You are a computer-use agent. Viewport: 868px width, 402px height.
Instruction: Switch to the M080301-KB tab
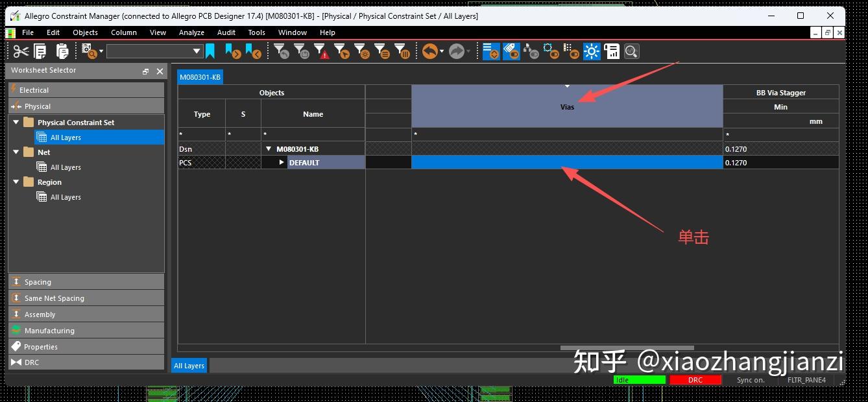[200, 77]
